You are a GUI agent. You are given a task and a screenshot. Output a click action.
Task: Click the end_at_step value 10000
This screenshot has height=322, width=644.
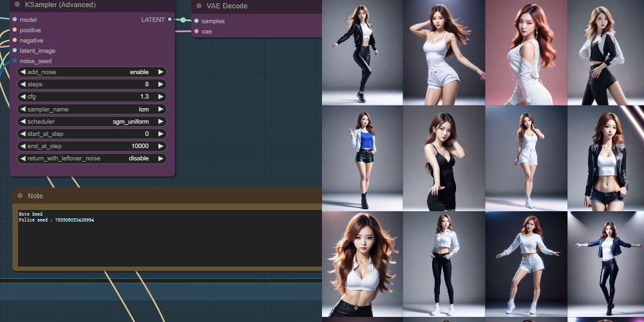click(x=140, y=146)
